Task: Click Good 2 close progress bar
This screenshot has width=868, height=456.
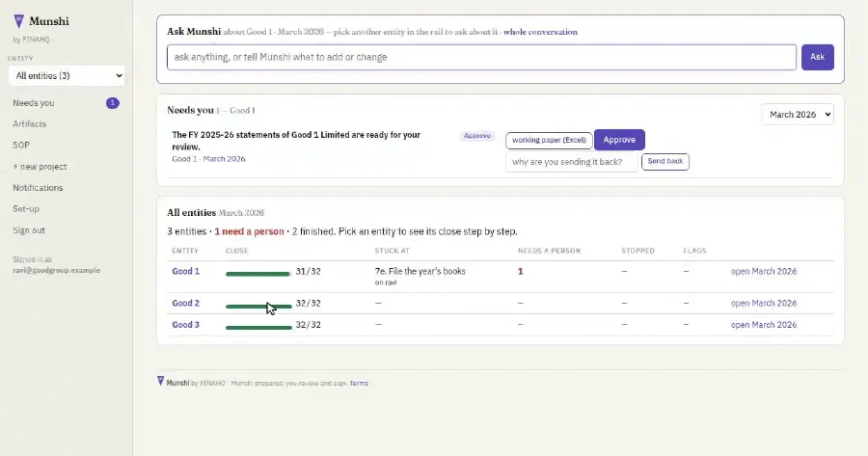Action: (x=258, y=306)
